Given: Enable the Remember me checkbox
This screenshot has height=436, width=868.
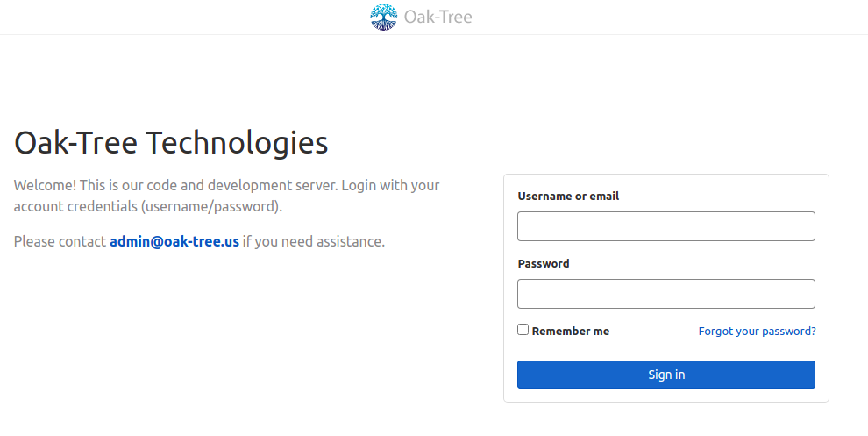Looking at the screenshot, I should pyautogui.click(x=523, y=330).
